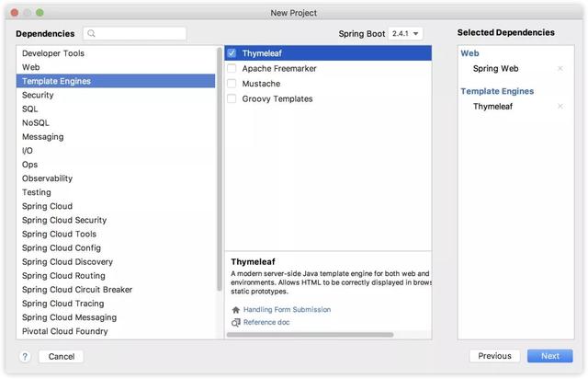Select the SQL category
Image resolution: width=588 pixels, height=379 pixels.
click(x=116, y=109)
